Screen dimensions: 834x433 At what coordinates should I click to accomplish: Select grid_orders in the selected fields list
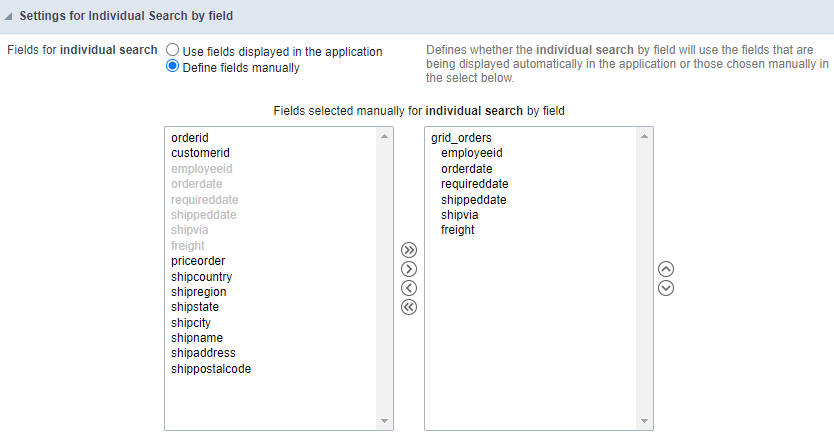pos(461,138)
